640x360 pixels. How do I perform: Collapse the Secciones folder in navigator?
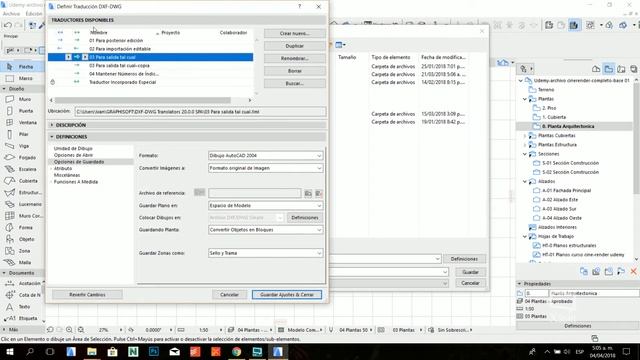[x=525, y=154]
